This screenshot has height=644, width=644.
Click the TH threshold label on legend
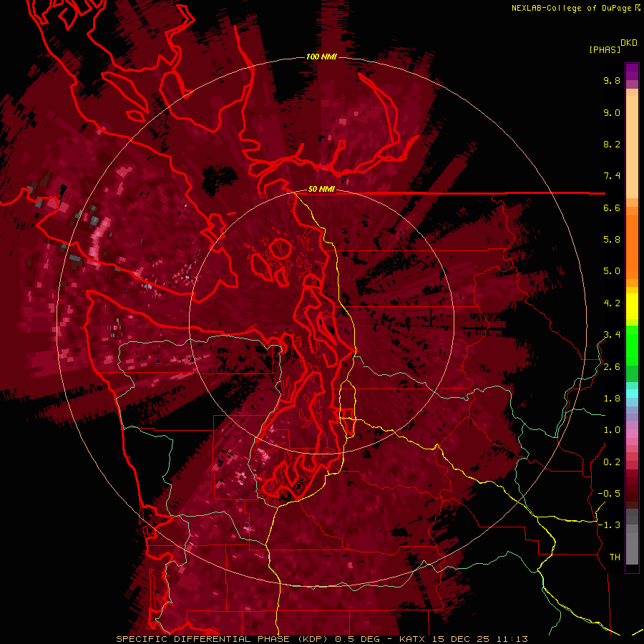[x=615, y=557]
